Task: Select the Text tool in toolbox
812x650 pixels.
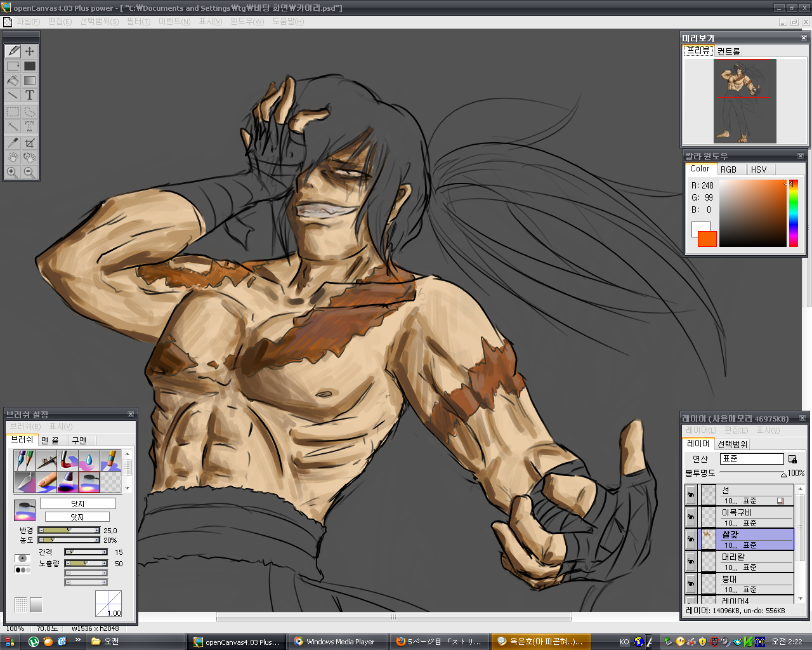Action: click(x=29, y=95)
